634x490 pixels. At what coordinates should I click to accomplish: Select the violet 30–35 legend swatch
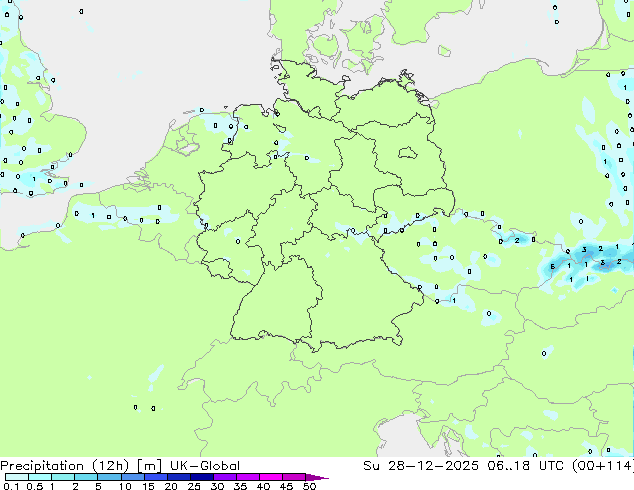coord(224,477)
